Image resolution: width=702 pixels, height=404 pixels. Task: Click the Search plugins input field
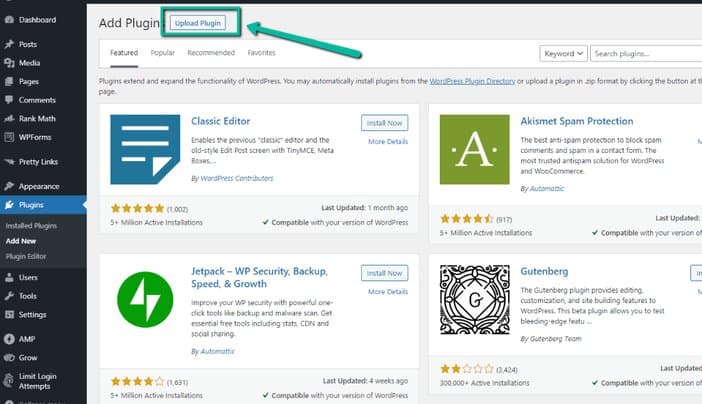click(x=646, y=53)
